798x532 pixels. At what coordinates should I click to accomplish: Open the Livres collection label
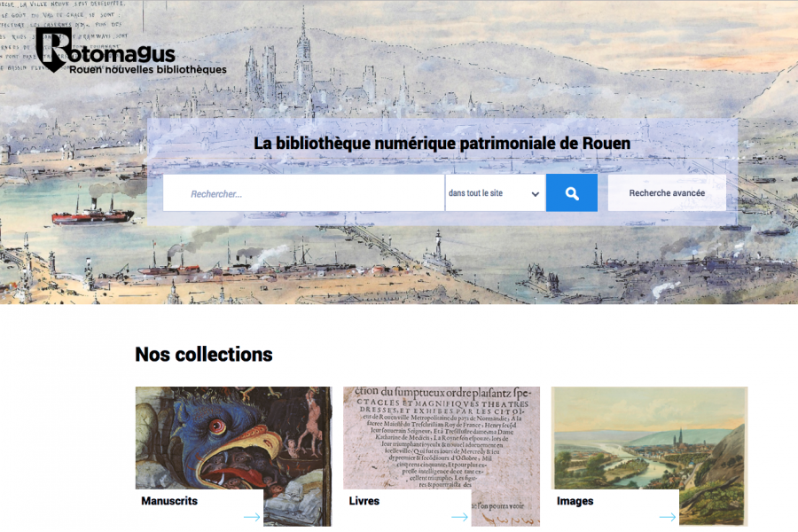tap(364, 500)
